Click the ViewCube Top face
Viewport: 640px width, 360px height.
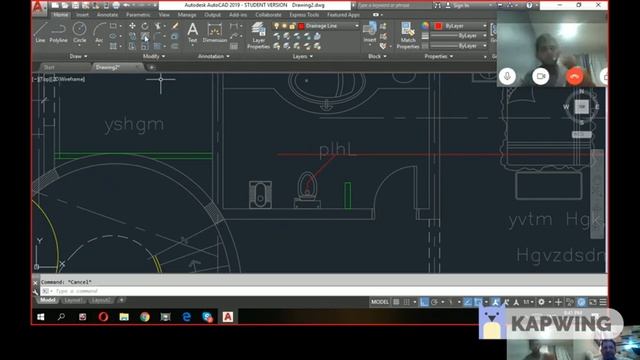click(582, 107)
